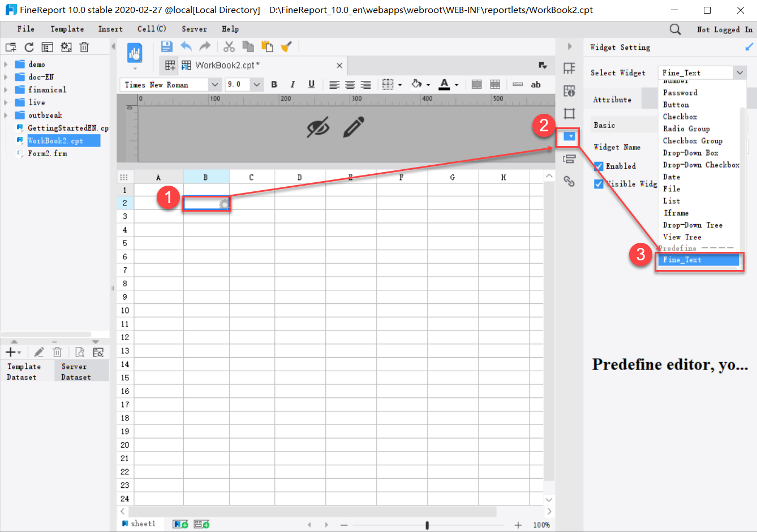The height and width of the screenshot is (532, 757).
Task: Expand the outbreak folder in file tree
Action: coord(5,115)
